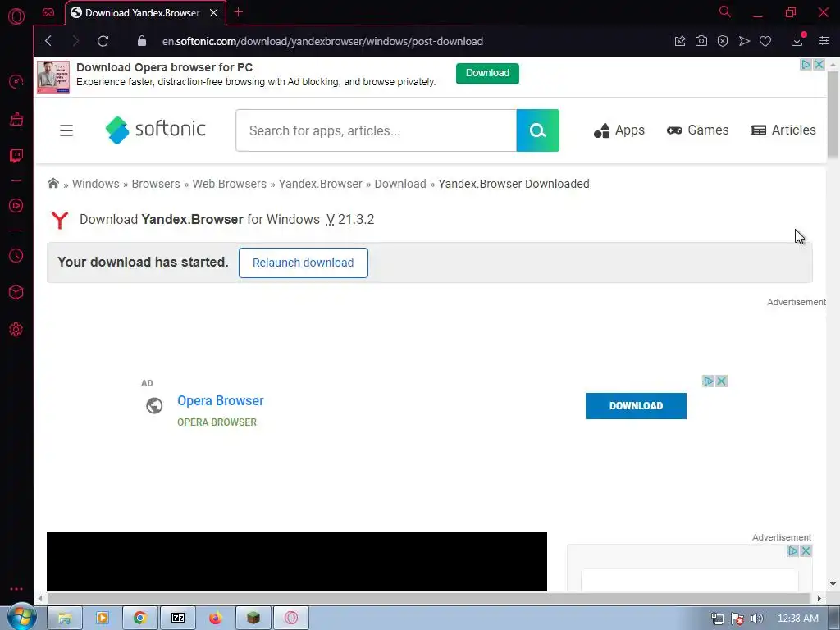840x630 pixels.
Task: Reload the current page
Action: pyautogui.click(x=103, y=41)
